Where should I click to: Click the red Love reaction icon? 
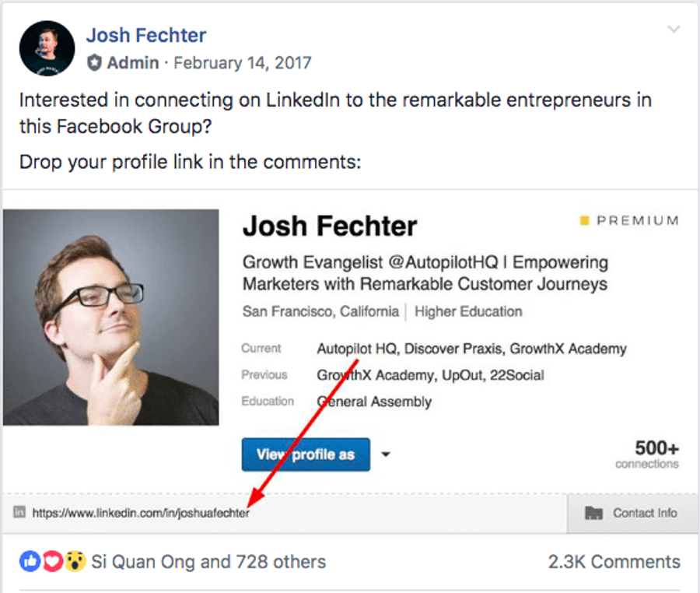[52, 561]
